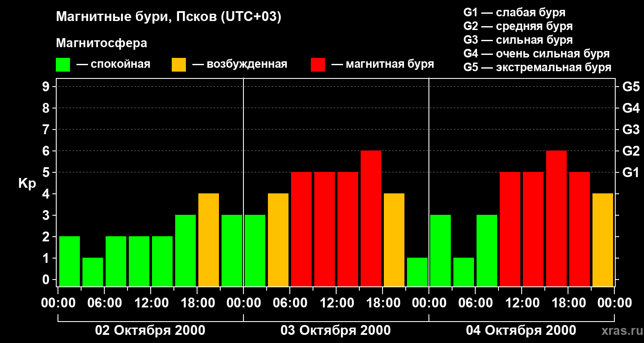Click the green Kp 3 bar on 03 Октября
The width and height of the screenshot is (644, 343).
[x=255, y=250]
